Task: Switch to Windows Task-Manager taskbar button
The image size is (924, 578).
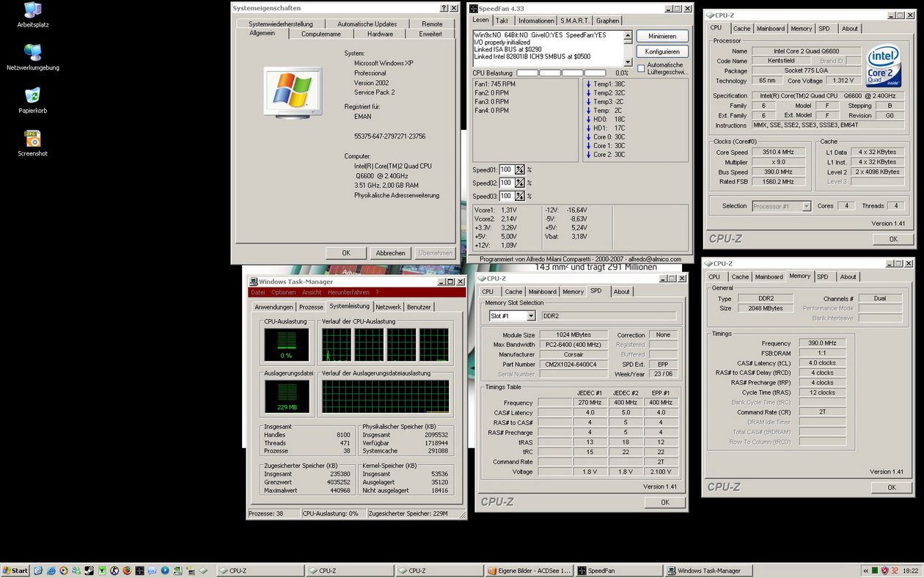Action: pyautogui.click(x=708, y=571)
